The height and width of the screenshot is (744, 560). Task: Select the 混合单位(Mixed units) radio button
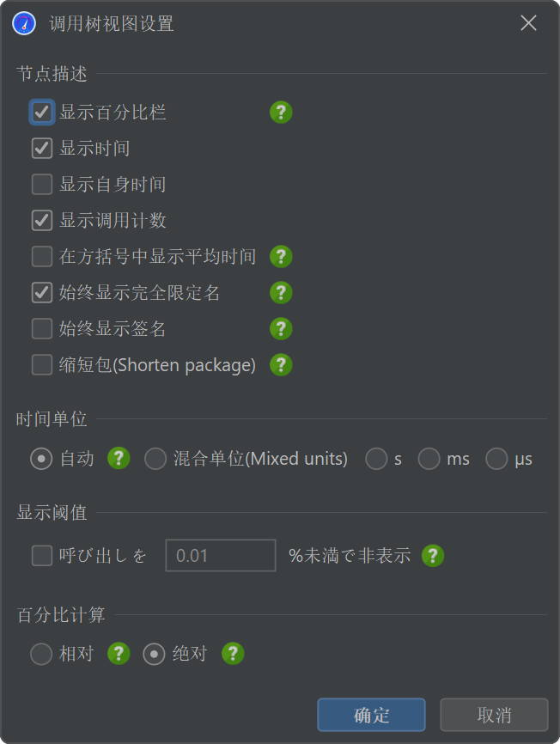coord(155,459)
